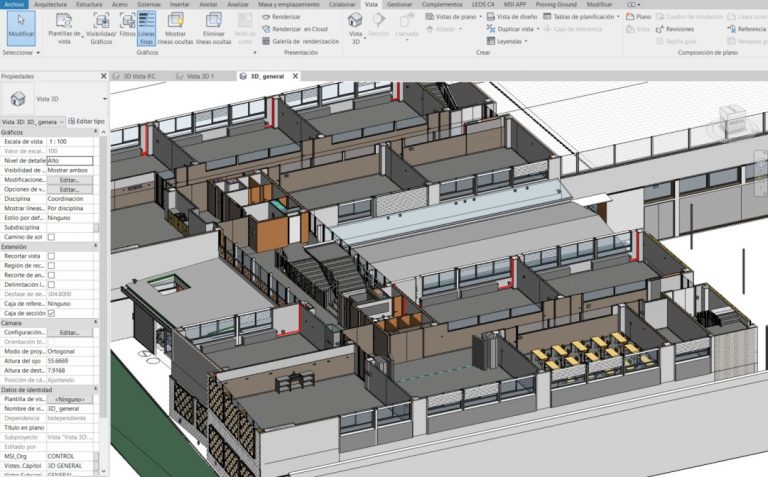The image size is (768, 477).
Task: Click Editar button for Configuración camera
Action: click(69, 332)
